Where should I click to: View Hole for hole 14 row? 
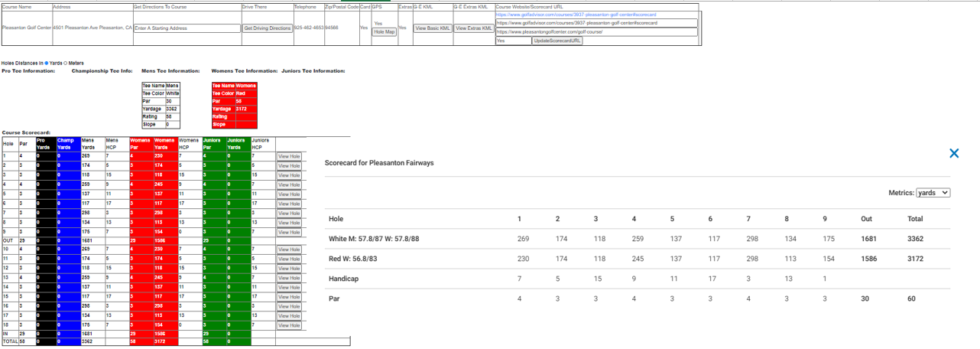pos(289,287)
